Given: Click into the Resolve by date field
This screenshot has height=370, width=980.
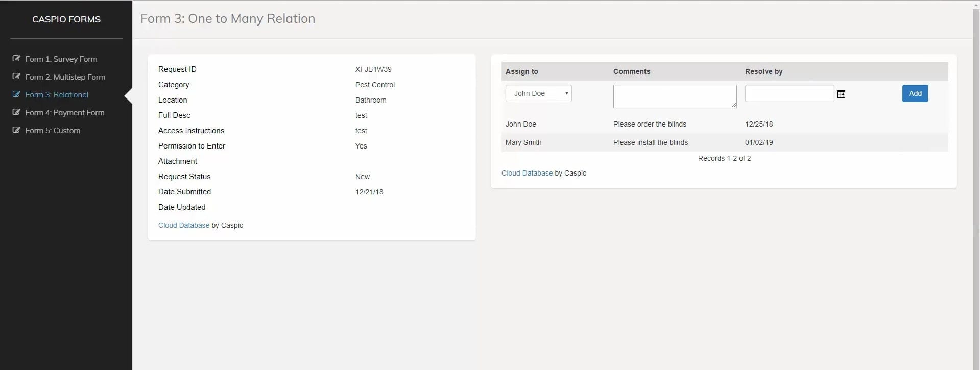Looking at the screenshot, I should 789,93.
